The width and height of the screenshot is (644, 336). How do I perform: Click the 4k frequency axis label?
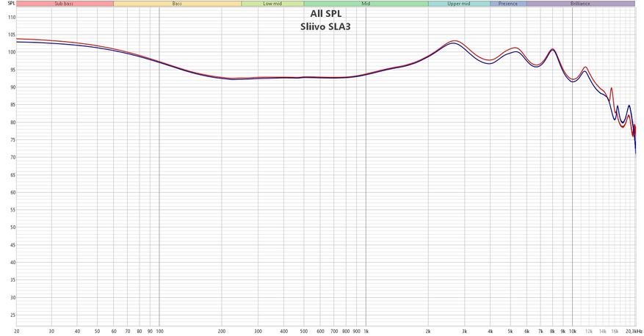pyautogui.click(x=491, y=331)
